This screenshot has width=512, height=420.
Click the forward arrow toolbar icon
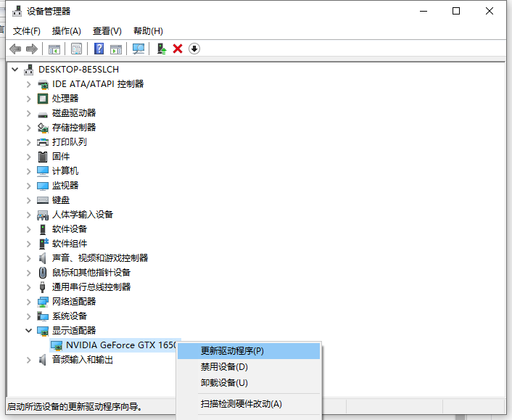coord(31,49)
